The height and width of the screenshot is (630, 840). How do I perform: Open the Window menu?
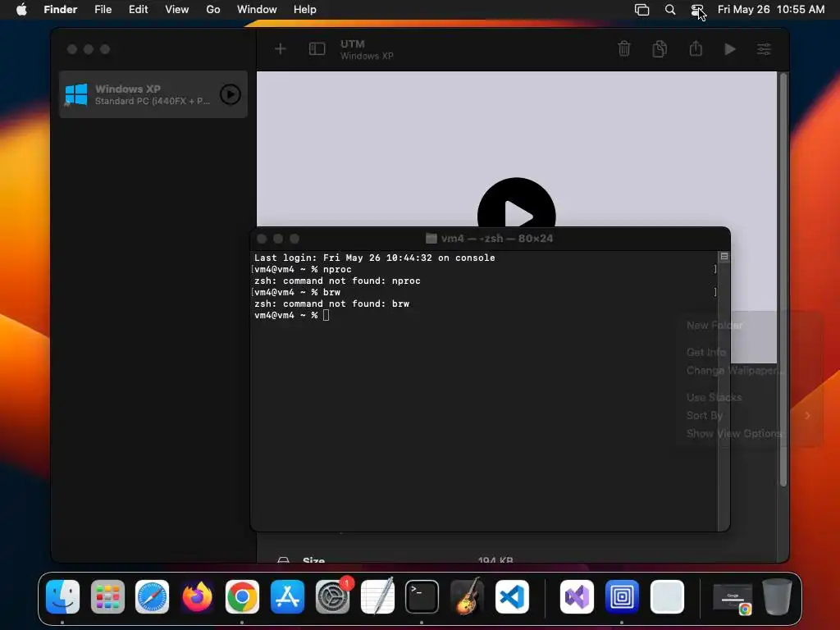(257, 9)
